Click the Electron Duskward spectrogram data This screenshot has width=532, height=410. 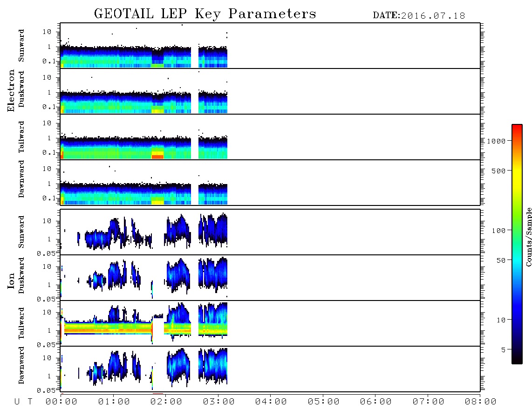coord(143,102)
